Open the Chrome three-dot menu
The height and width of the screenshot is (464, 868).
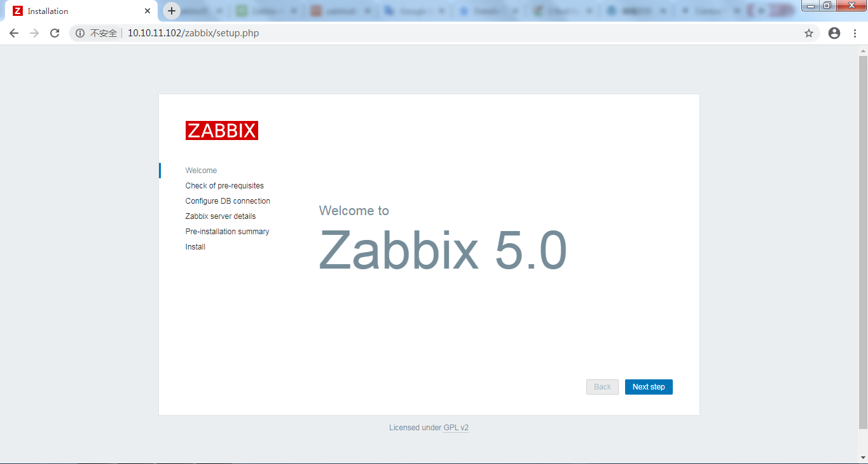tap(855, 33)
